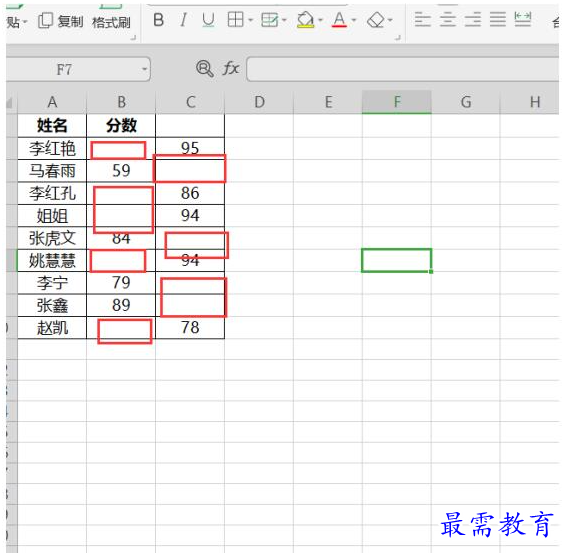562x556 pixels.
Task: Select column E header
Action: [x=328, y=102]
